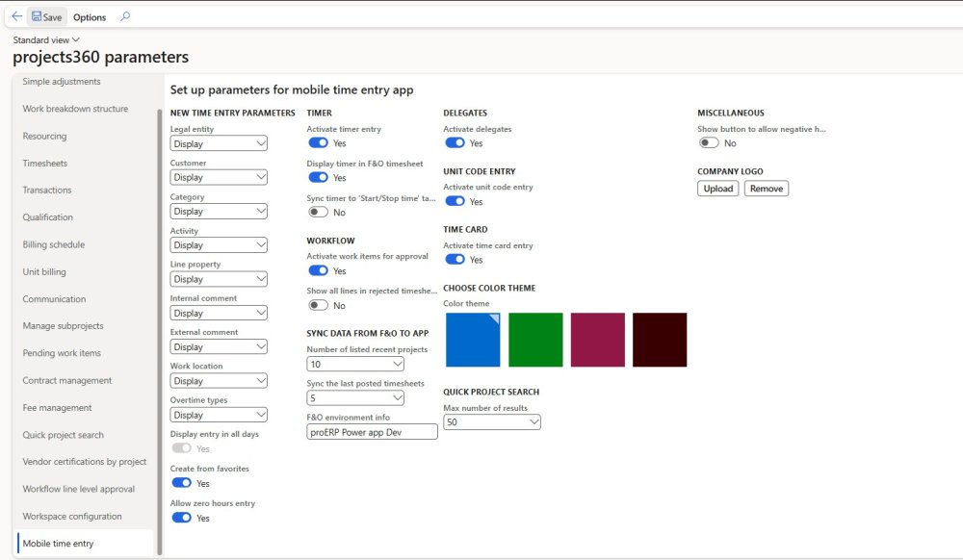
Task: Click the Save disk icon
Action: pos(37,16)
